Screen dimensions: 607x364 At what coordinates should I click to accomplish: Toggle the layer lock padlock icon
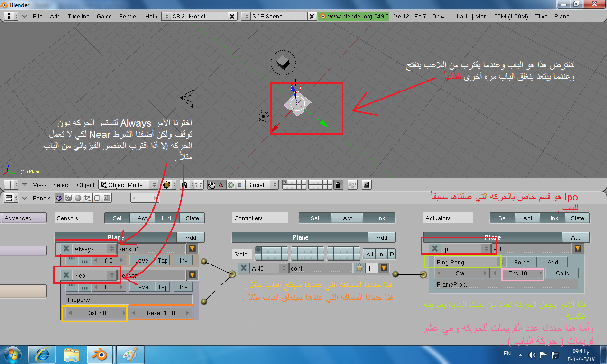tap(338, 185)
